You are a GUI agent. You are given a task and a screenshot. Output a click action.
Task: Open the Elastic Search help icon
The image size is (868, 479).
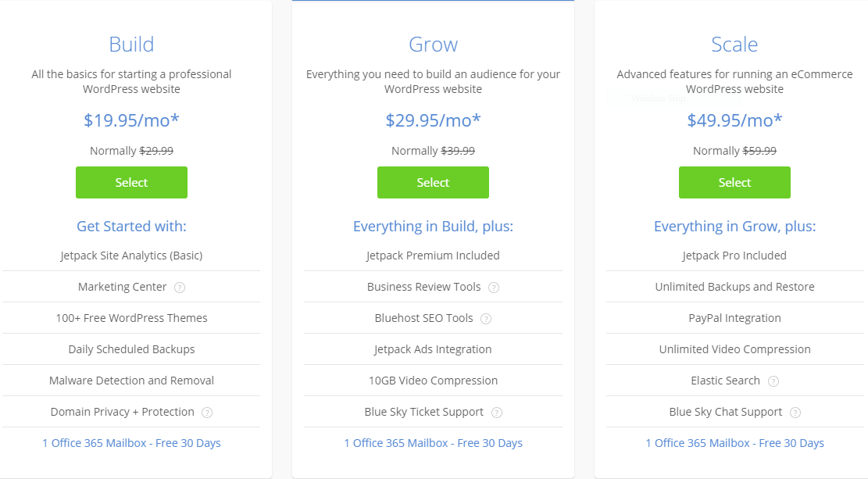pyautogui.click(x=773, y=381)
